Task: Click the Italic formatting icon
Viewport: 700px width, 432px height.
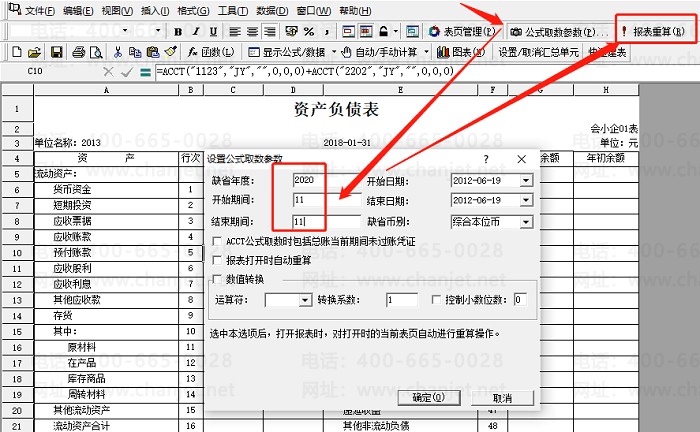Action: point(194,32)
